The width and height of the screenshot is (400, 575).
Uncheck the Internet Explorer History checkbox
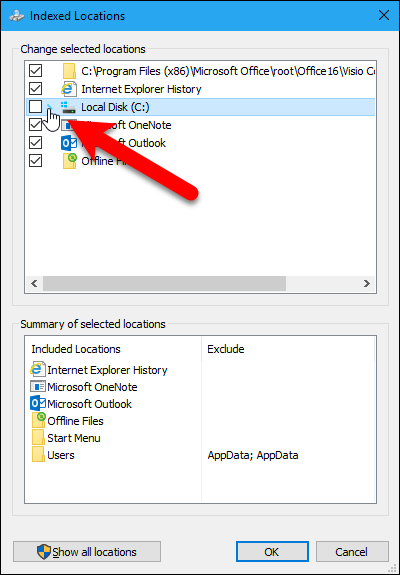[36, 89]
